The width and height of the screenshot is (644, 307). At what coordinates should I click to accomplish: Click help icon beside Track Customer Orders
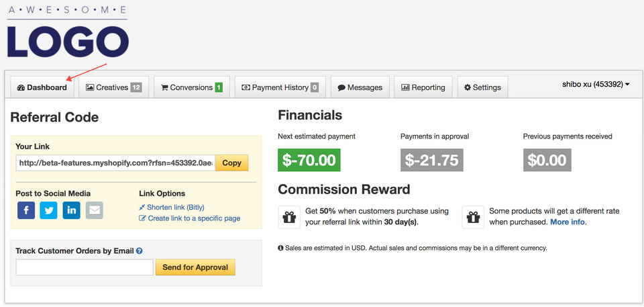140,251
